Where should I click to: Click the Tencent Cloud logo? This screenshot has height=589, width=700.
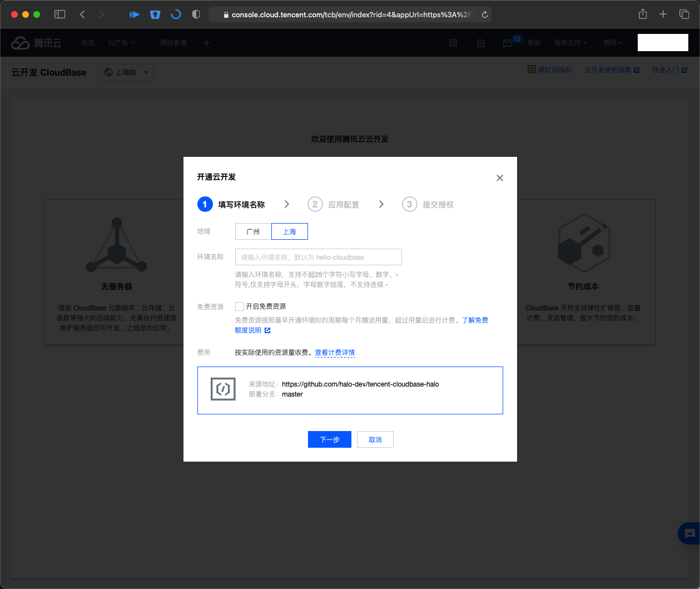pos(36,43)
